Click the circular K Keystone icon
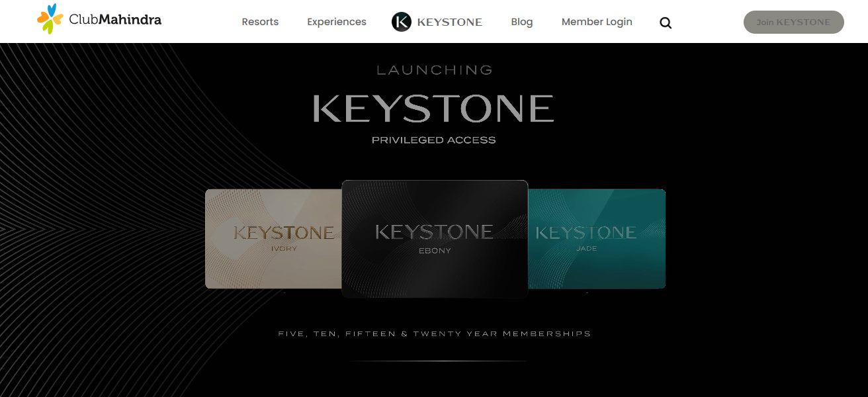 coord(402,22)
